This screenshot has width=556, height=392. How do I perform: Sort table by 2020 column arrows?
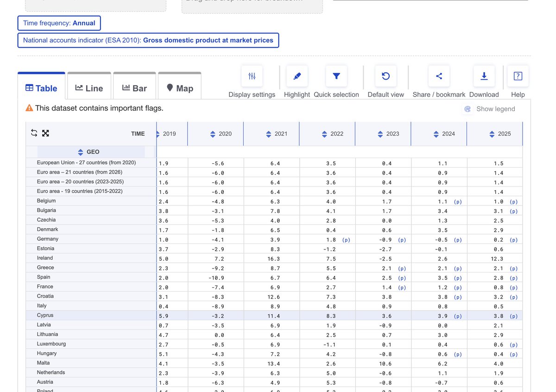coord(213,134)
